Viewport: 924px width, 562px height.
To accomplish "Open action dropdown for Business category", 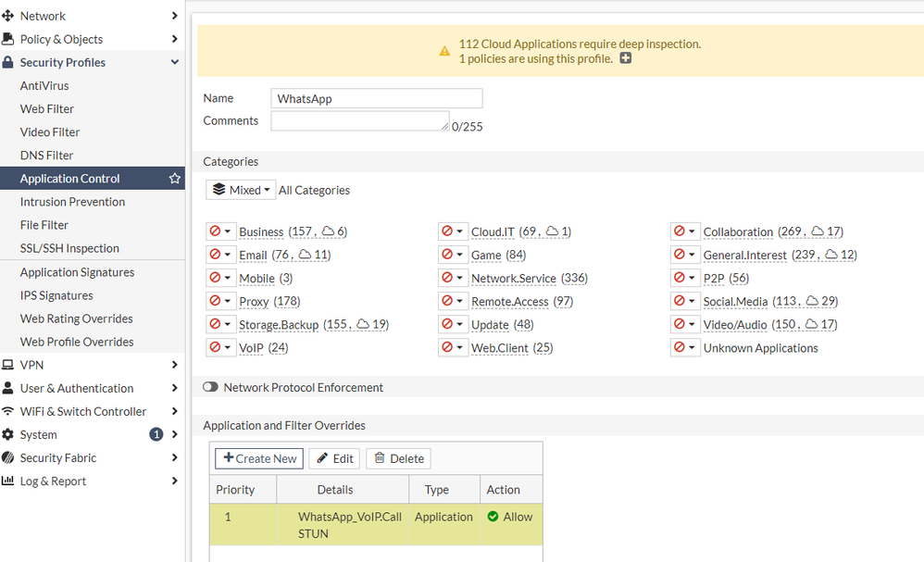I will point(220,231).
